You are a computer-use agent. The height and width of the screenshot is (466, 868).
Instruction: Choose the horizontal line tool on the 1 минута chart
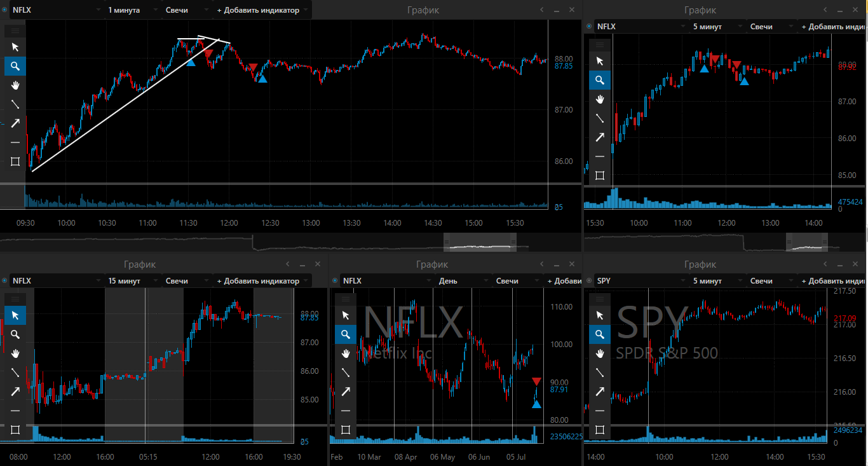[x=15, y=142]
